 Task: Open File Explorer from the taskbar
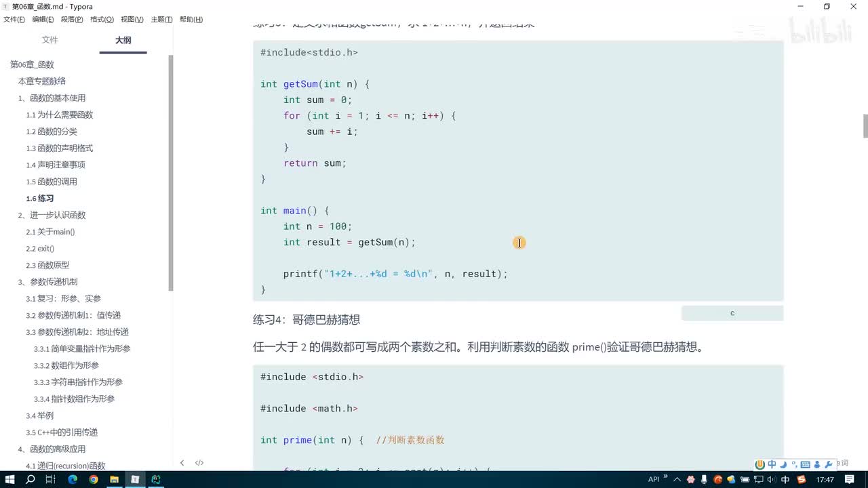click(x=114, y=479)
